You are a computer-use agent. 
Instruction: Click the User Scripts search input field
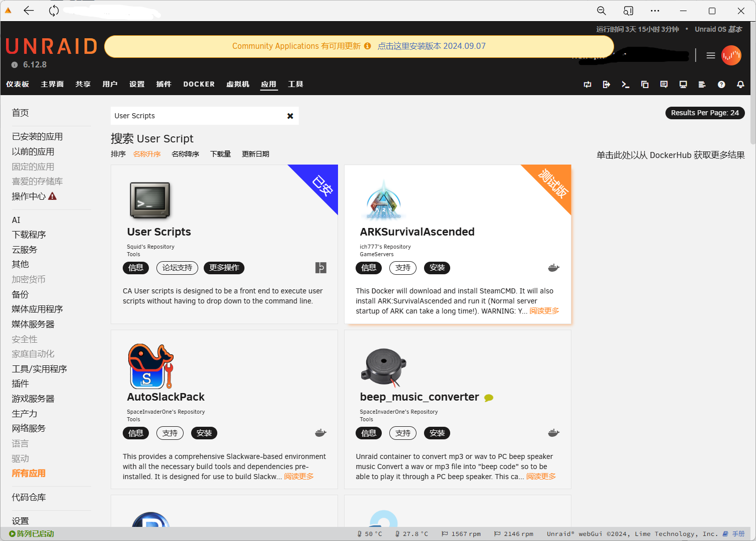click(x=196, y=116)
